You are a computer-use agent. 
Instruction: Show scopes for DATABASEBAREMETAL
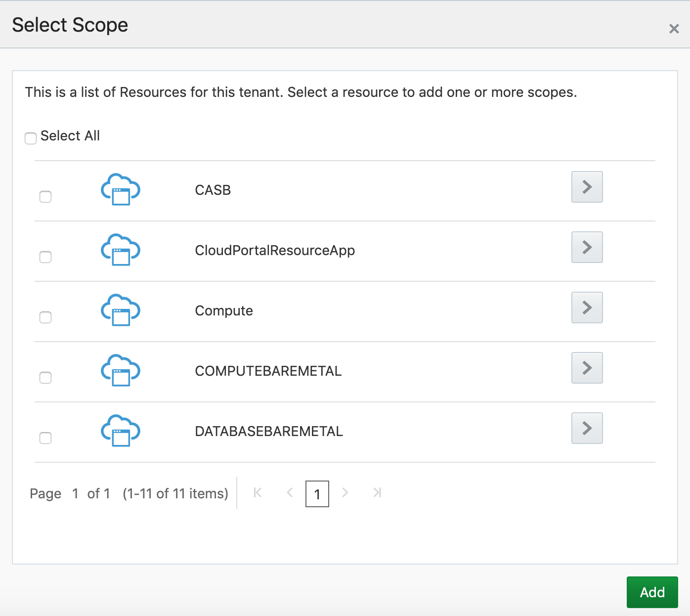pos(587,428)
